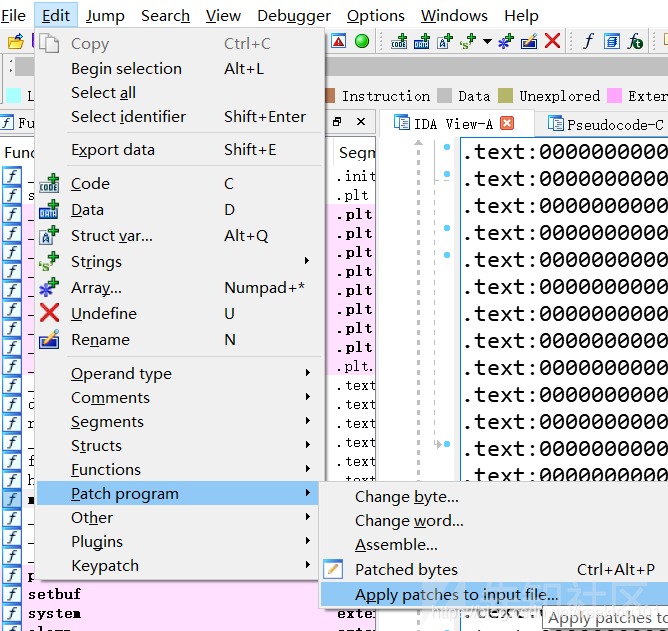Select the Code menu entry
The width and height of the screenshot is (668, 631).
point(179,184)
